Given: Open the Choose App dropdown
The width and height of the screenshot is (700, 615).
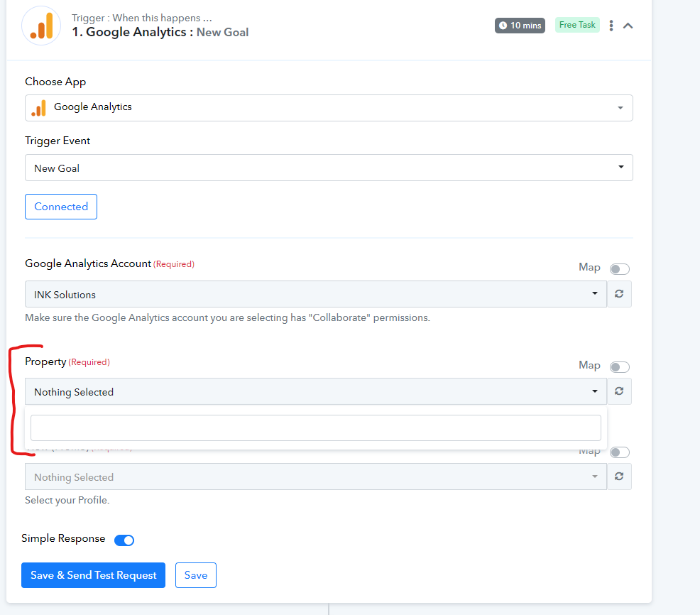Looking at the screenshot, I should (329, 108).
